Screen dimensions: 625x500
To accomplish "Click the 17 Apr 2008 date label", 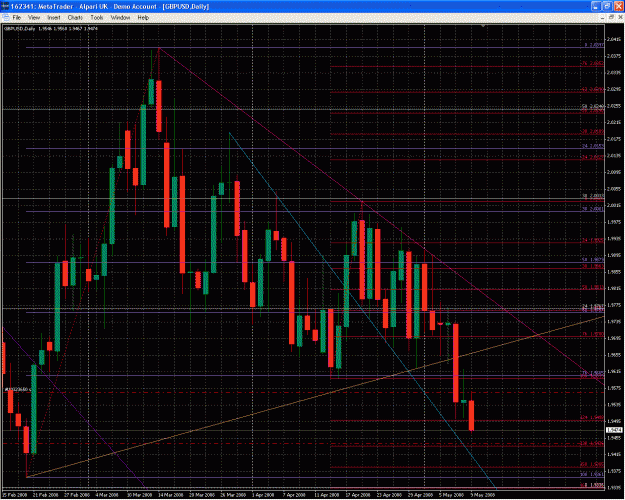I will (358, 495).
